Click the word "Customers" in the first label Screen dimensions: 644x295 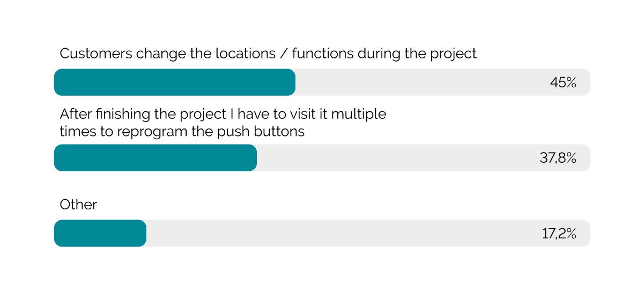[95, 54]
